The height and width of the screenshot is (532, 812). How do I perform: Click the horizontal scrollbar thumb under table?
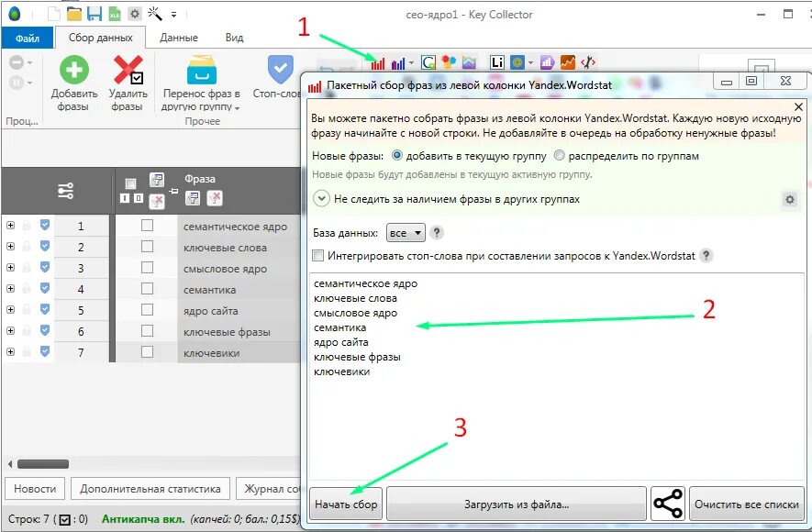tap(43, 464)
